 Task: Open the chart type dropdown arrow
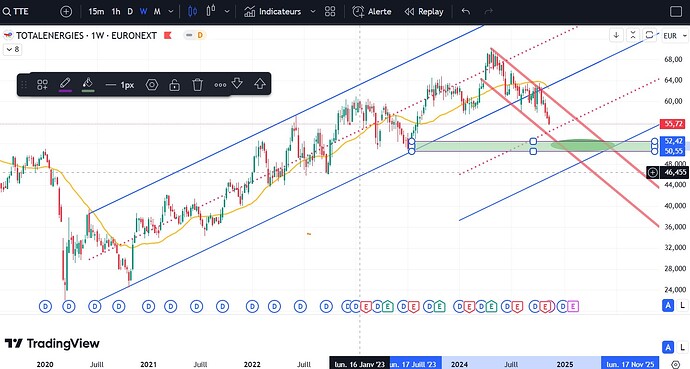pos(227,11)
